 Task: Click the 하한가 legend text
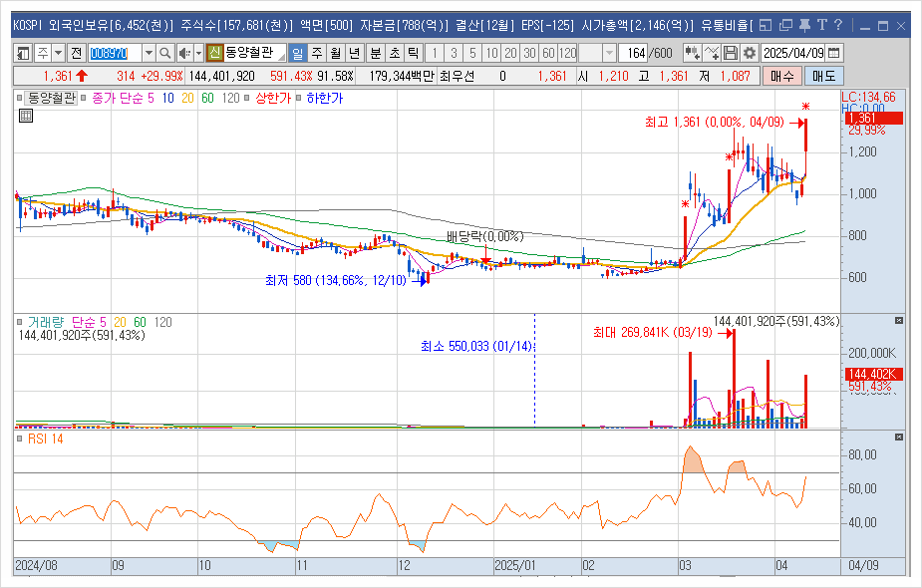click(325, 99)
